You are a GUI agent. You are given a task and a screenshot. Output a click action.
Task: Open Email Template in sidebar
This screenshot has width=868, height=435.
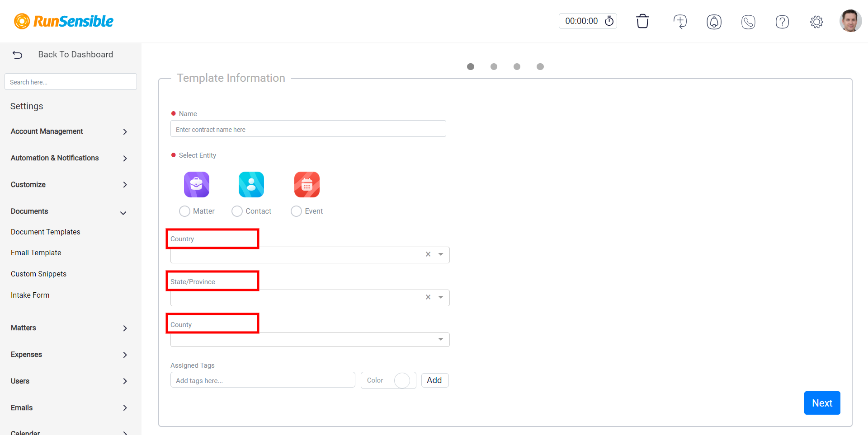pyautogui.click(x=36, y=253)
